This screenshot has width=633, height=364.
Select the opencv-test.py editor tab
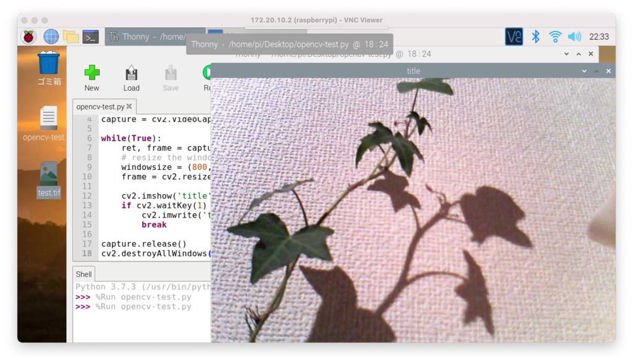pyautogui.click(x=100, y=106)
